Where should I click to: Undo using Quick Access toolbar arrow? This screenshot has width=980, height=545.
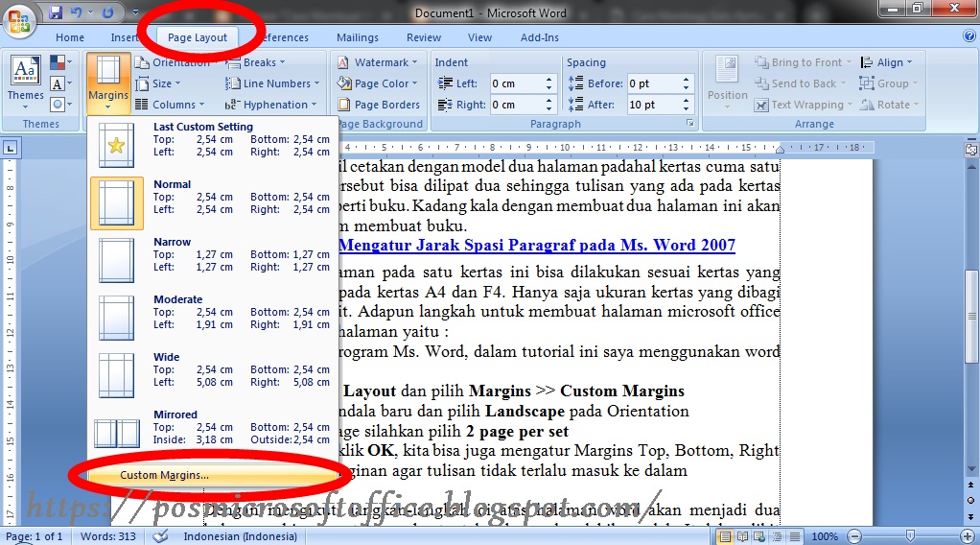tap(77, 12)
